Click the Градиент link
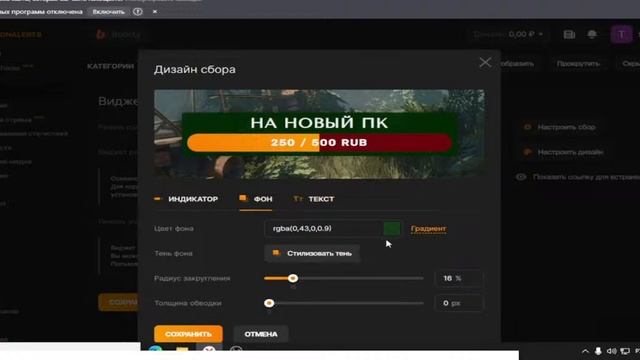The width and height of the screenshot is (640, 360). click(x=428, y=229)
